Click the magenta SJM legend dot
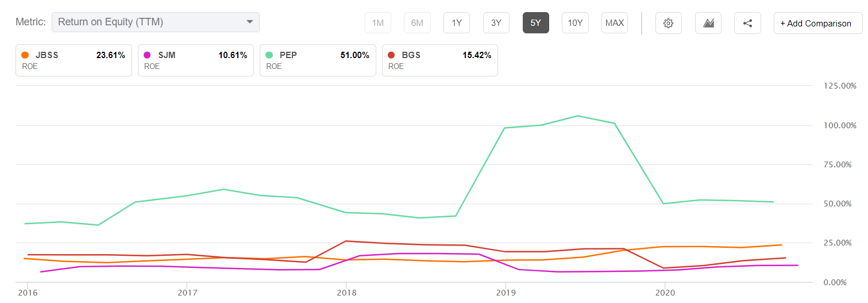Screen dimensions: 868x303 (146, 55)
